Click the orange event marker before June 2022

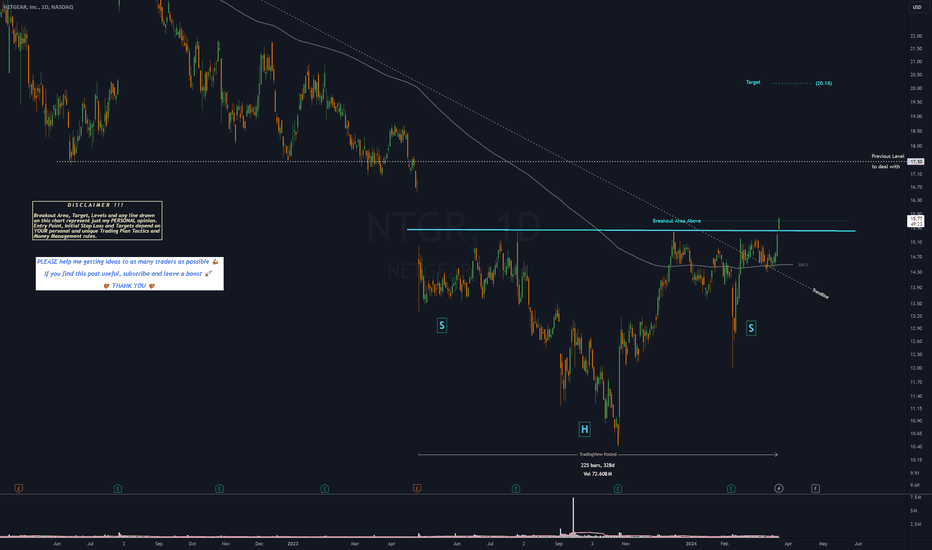(18, 489)
